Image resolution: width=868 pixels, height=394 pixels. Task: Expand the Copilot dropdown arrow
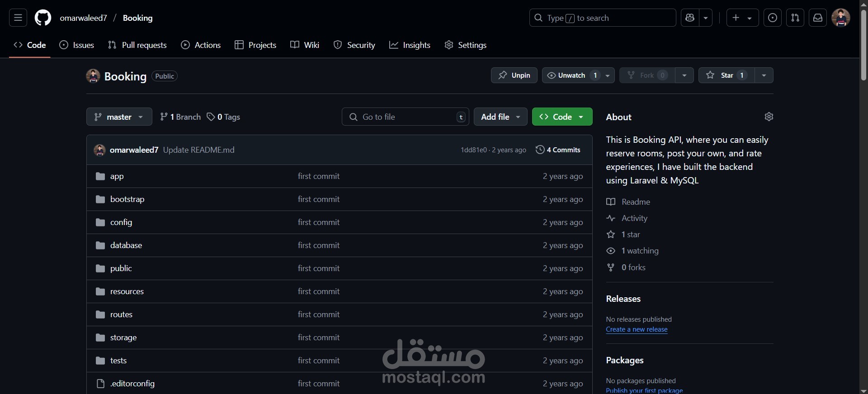pyautogui.click(x=706, y=18)
